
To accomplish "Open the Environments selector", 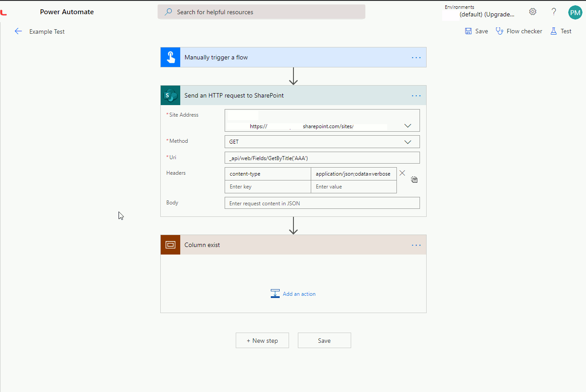I will tap(479, 12).
